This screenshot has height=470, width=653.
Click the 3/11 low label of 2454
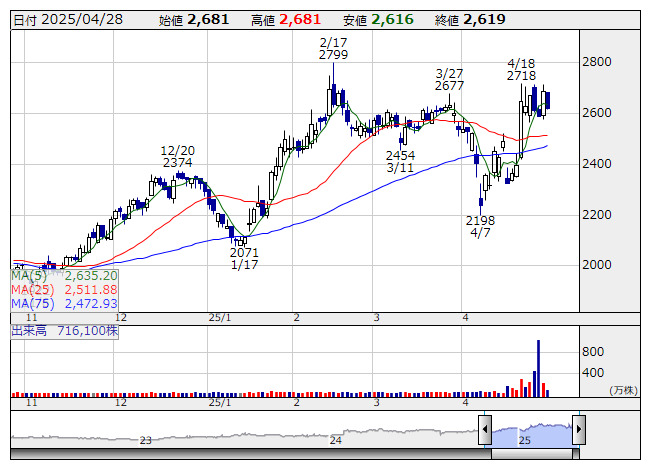pos(400,162)
